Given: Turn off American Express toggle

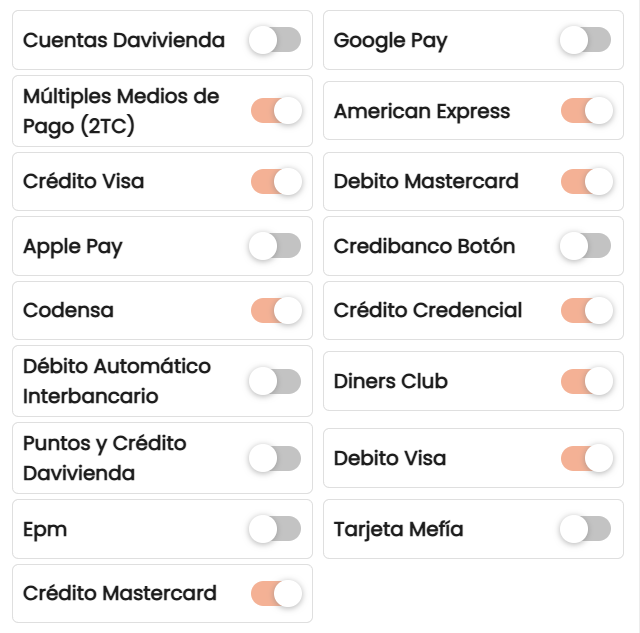Looking at the screenshot, I should point(587,111).
